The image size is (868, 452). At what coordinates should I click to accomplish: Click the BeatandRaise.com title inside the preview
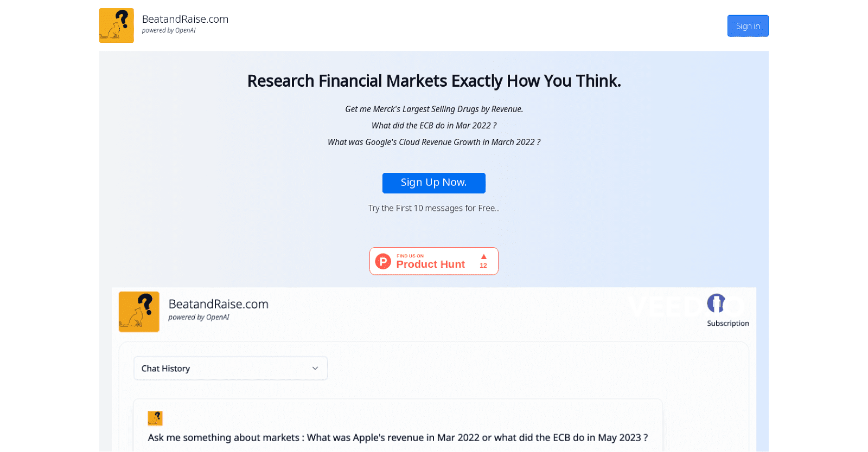click(218, 304)
